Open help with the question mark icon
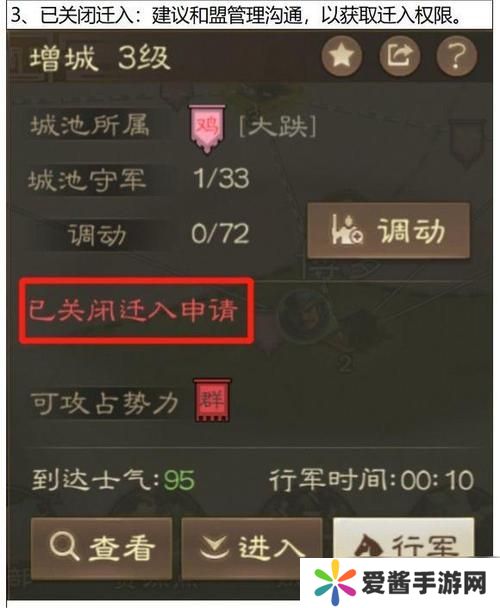The width and height of the screenshot is (500, 608). pyautogui.click(x=457, y=56)
